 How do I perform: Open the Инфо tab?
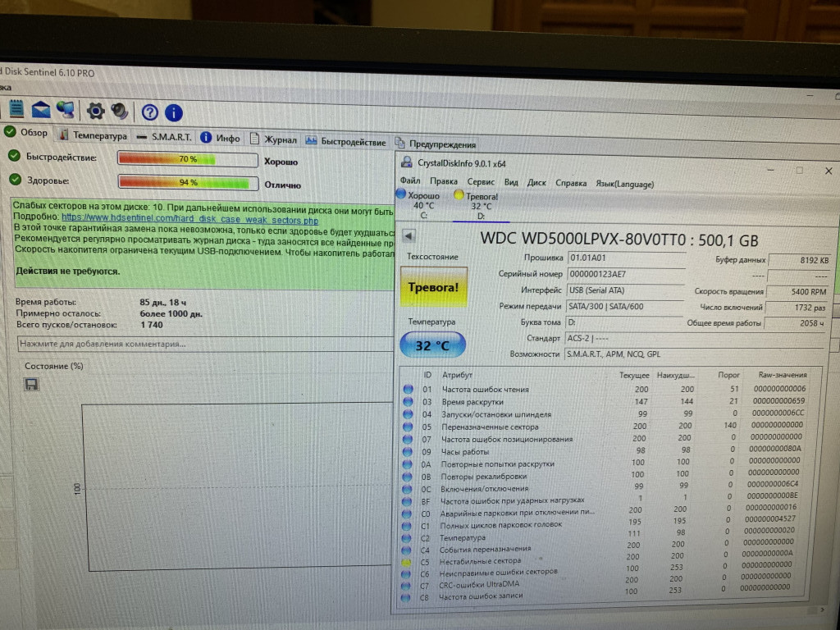[x=221, y=138]
